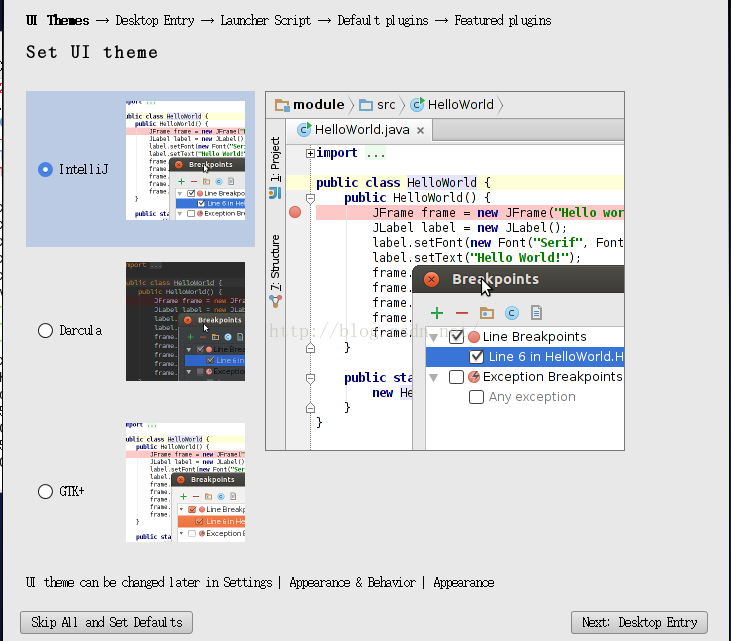731x641 pixels.
Task: Click the green add breakpoint plus icon
Action: coord(437,313)
